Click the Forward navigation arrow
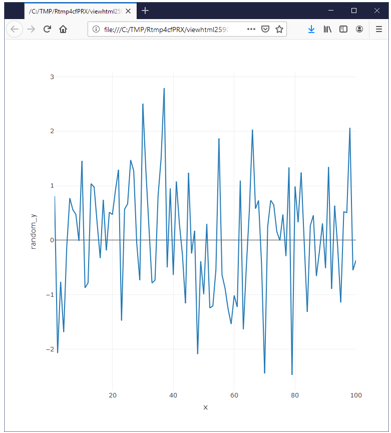391x433 pixels. (31, 29)
